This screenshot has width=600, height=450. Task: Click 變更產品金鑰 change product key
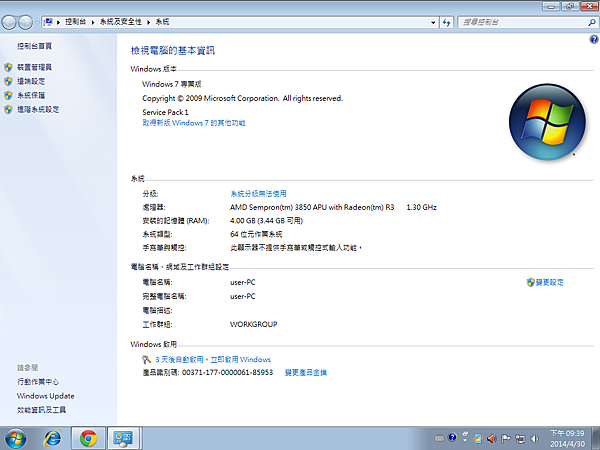click(x=306, y=372)
